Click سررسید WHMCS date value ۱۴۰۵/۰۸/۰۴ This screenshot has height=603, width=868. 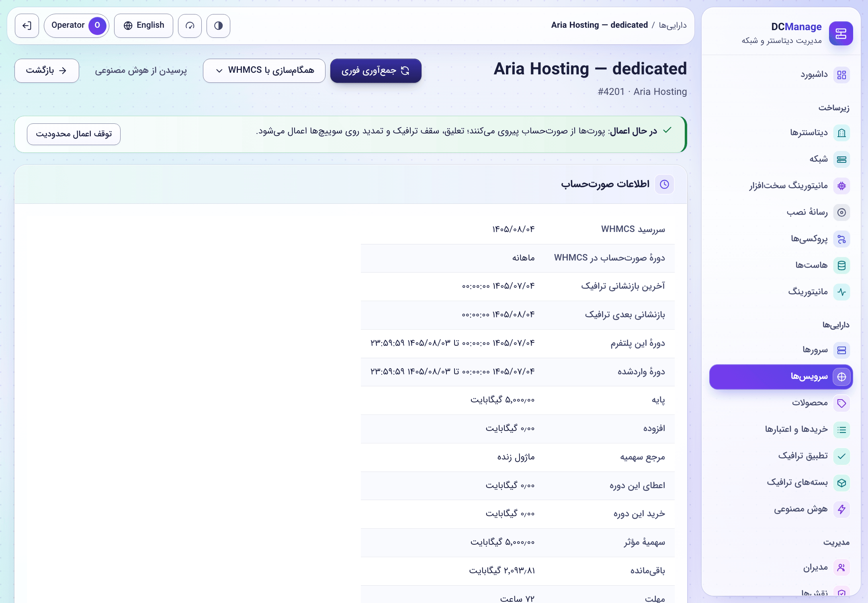(x=514, y=229)
